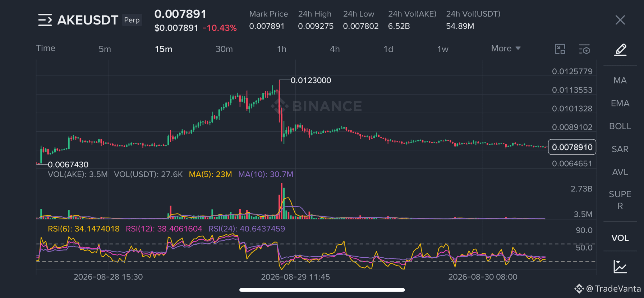Choose the 4h timeframe
This screenshot has height=298, width=644.
tap(335, 49)
